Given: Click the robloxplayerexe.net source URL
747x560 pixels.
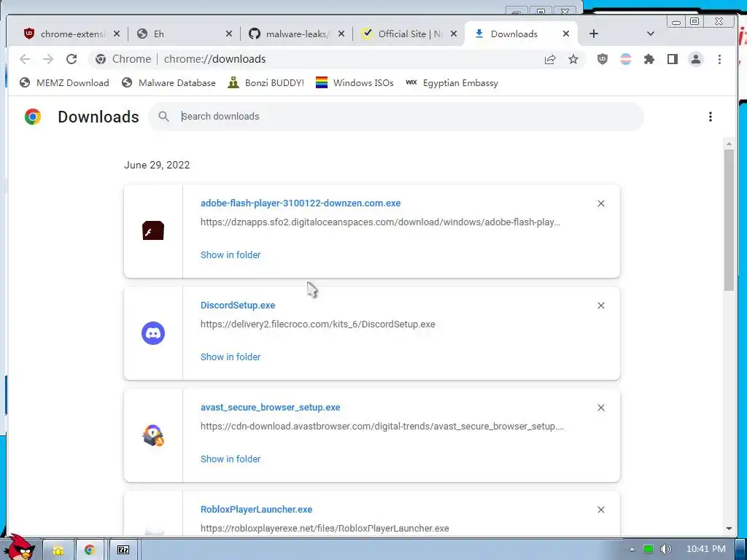Looking at the screenshot, I should [325, 529].
